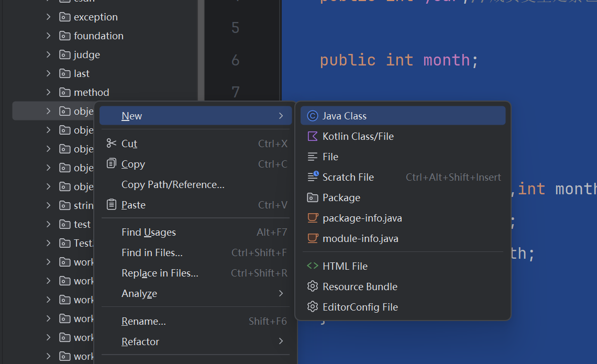
Task: Click the Kotlin Class/File icon
Action: click(x=312, y=136)
